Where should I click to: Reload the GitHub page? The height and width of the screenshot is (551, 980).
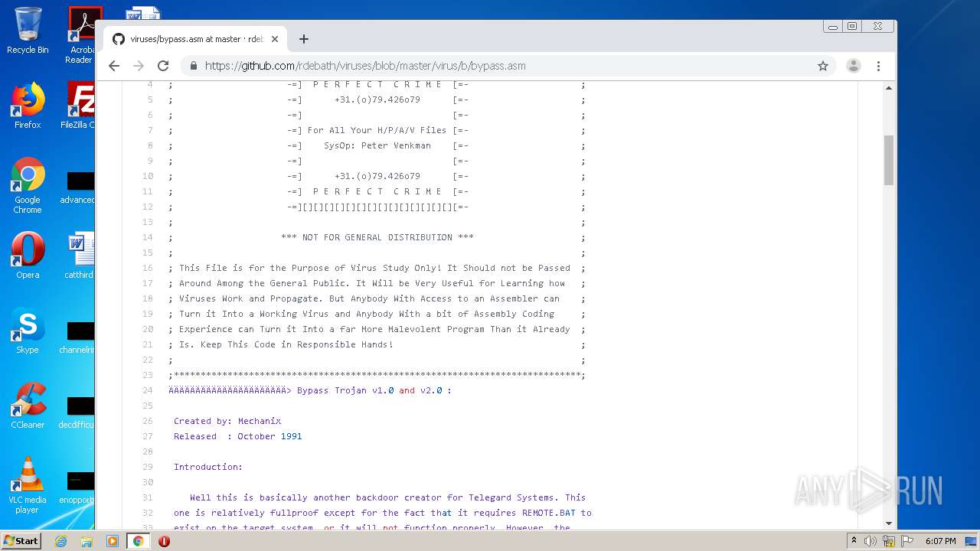(x=163, y=66)
